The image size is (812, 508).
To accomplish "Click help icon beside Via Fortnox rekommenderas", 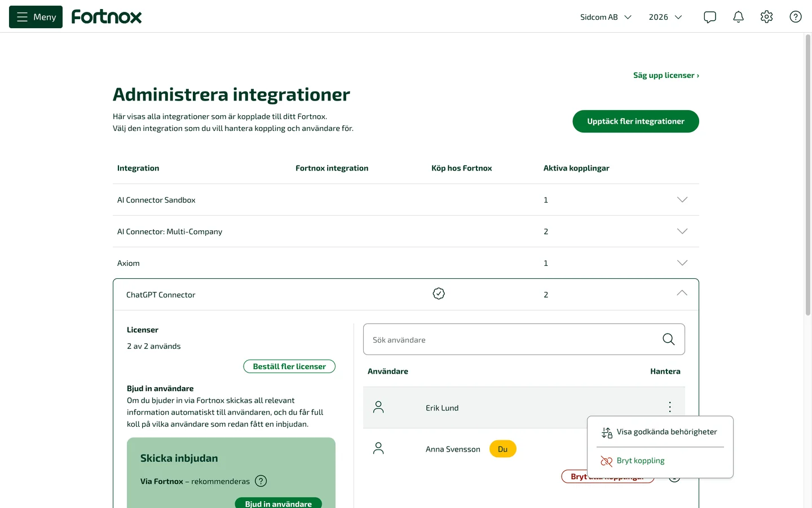I will pyautogui.click(x=261, y=481).
